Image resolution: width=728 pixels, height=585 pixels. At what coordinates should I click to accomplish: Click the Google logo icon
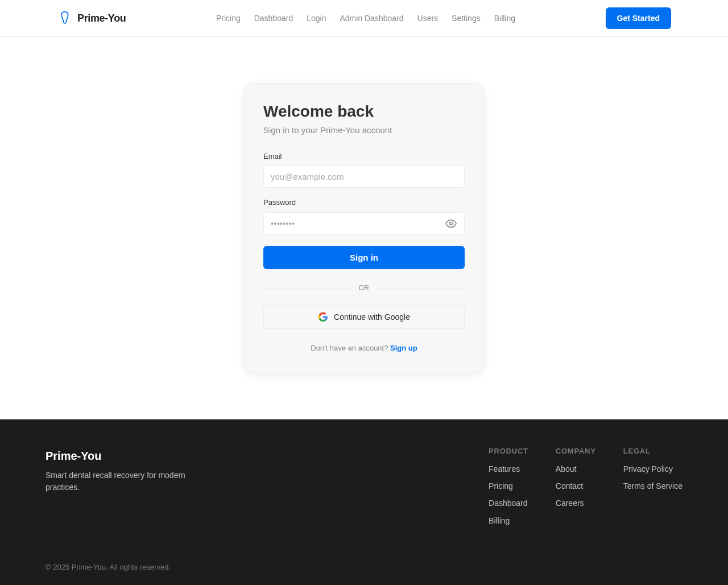point(323,317)
